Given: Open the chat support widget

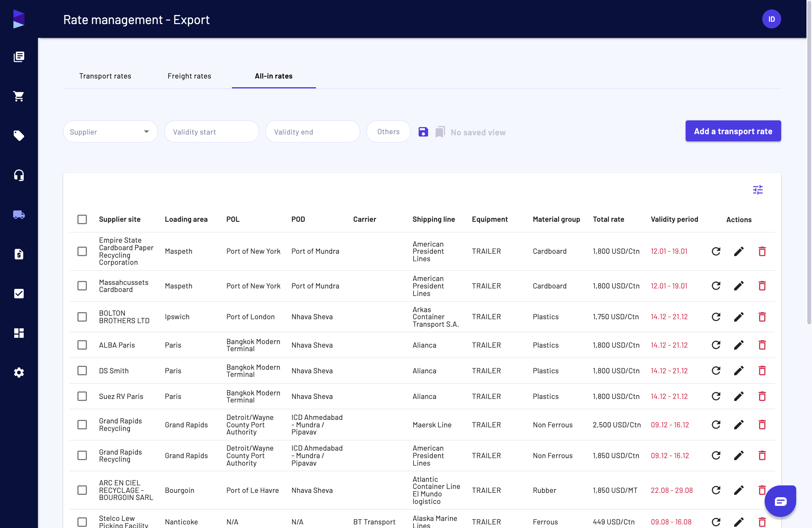Looking at the screenshot, I should (x=780, y=501).
